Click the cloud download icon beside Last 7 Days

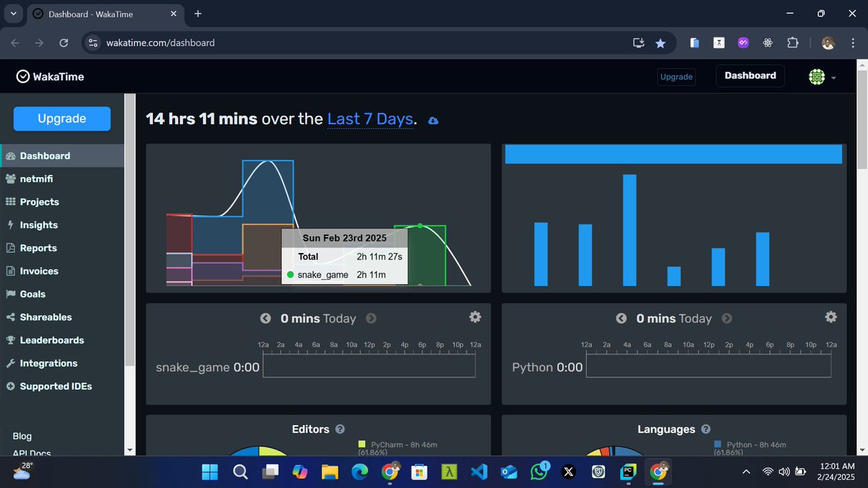point(433,121)
